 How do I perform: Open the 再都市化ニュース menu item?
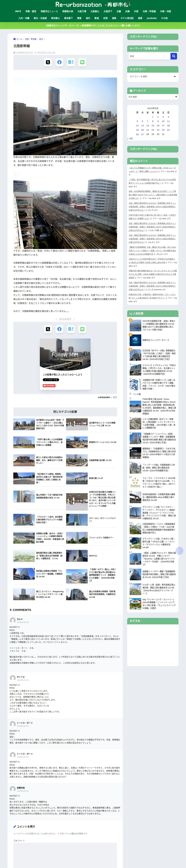pos(49,11)
